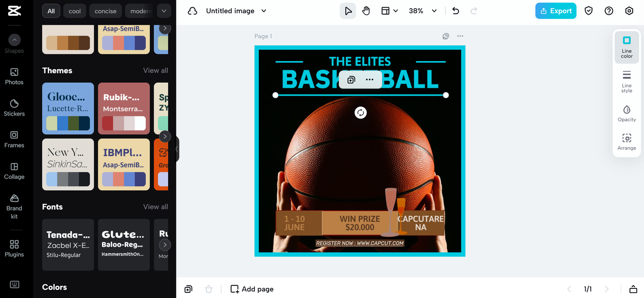Duplicate Page 1 via the header icon
The height and width of the screenshot is (298, 644).
pos(445,36)
